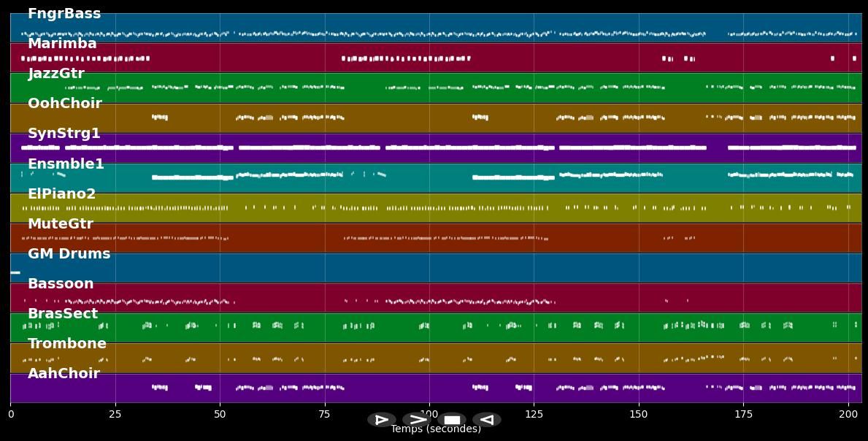
Task: Click the ElPiano2 track name
Action: click(62, 194)
